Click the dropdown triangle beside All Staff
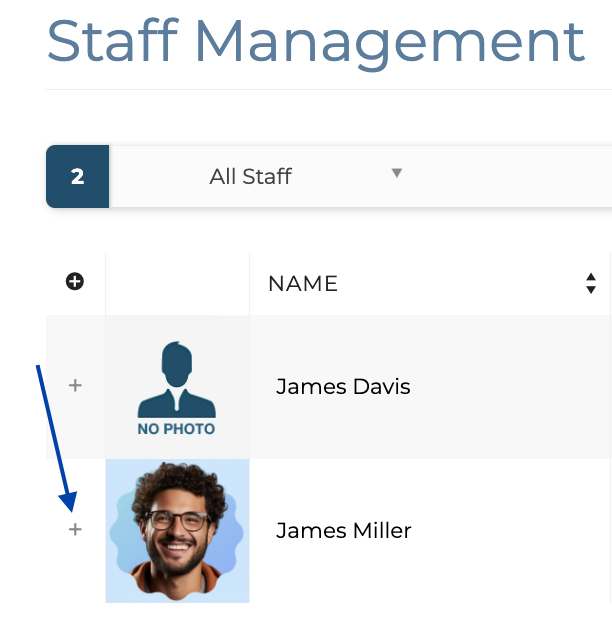612x638 pixels. [x=397, y=173]
